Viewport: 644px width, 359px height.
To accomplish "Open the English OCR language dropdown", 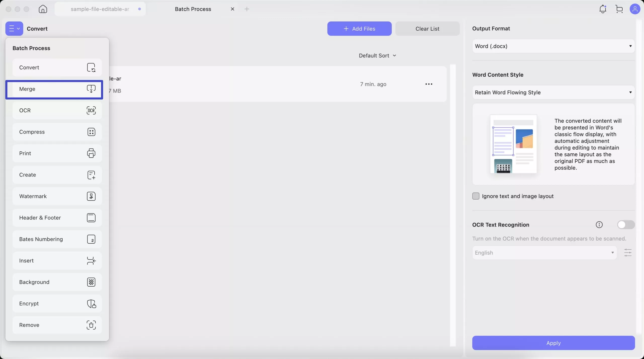I will tap(544, 253).
